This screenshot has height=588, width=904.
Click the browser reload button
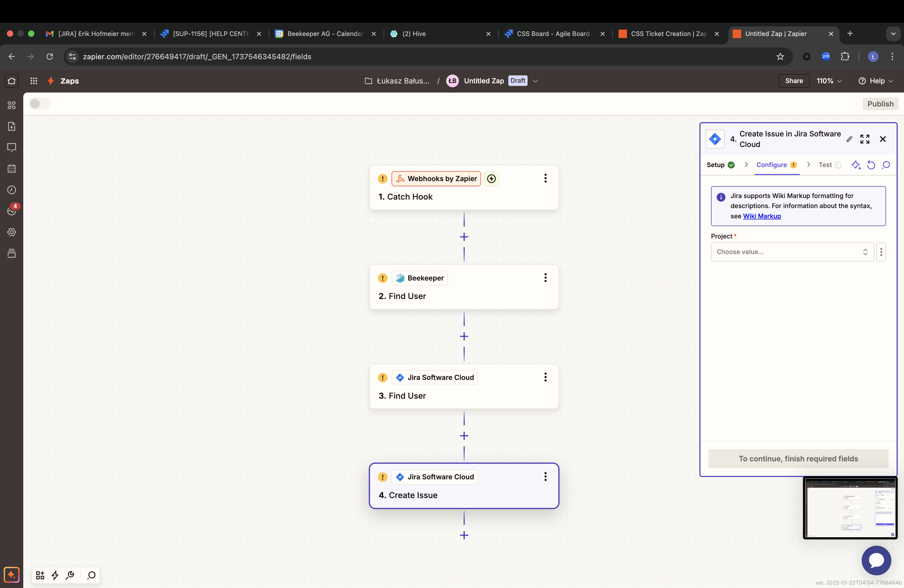[50, 57]
